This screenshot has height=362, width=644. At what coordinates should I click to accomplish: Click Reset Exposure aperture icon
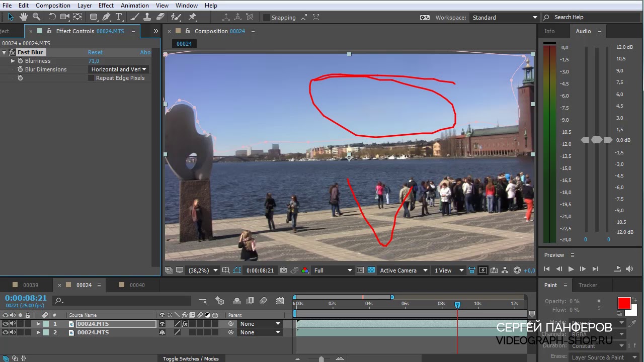(x=517, y=270)
